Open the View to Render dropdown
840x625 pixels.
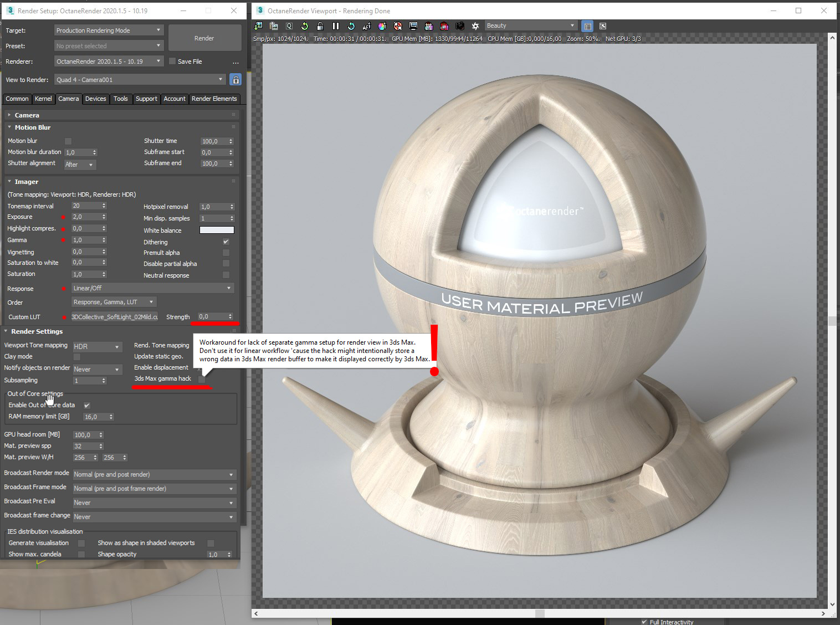point(140,80)
